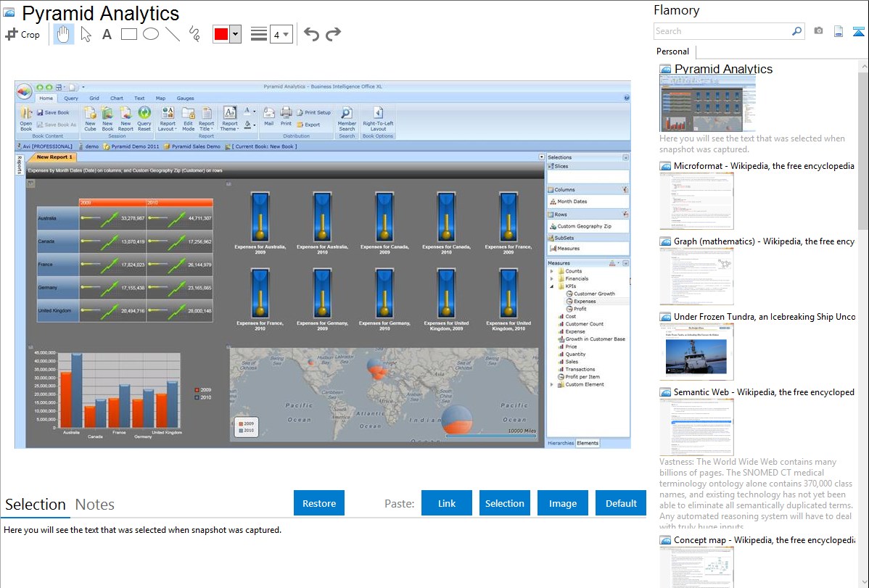Click the Flamory search field

722,31
